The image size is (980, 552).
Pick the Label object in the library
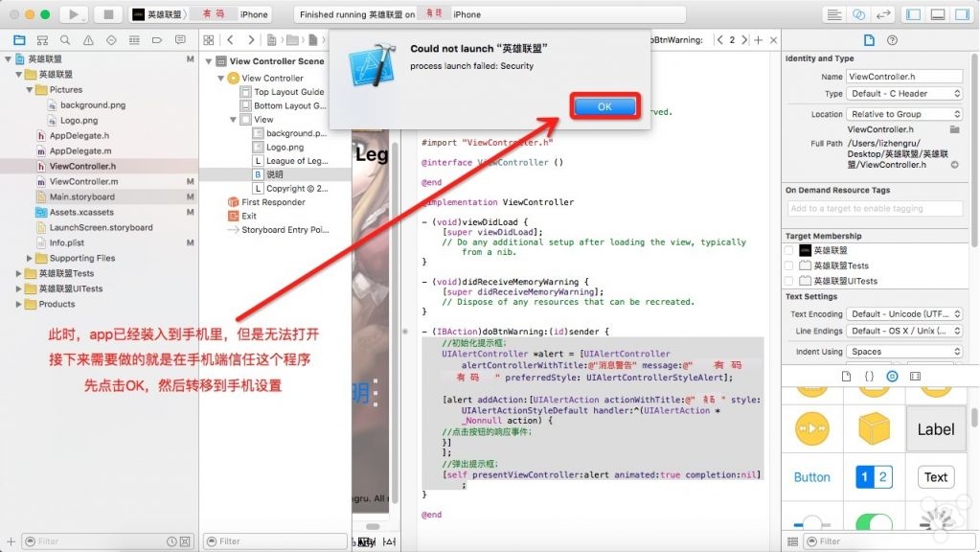(x=935, y=429)
